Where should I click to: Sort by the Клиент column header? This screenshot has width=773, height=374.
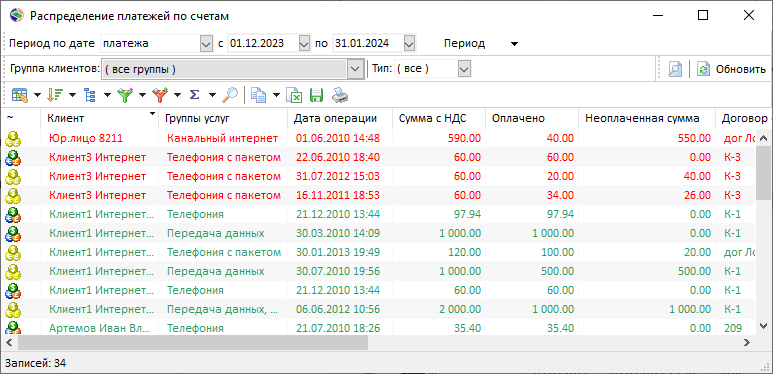pos(99,118)
